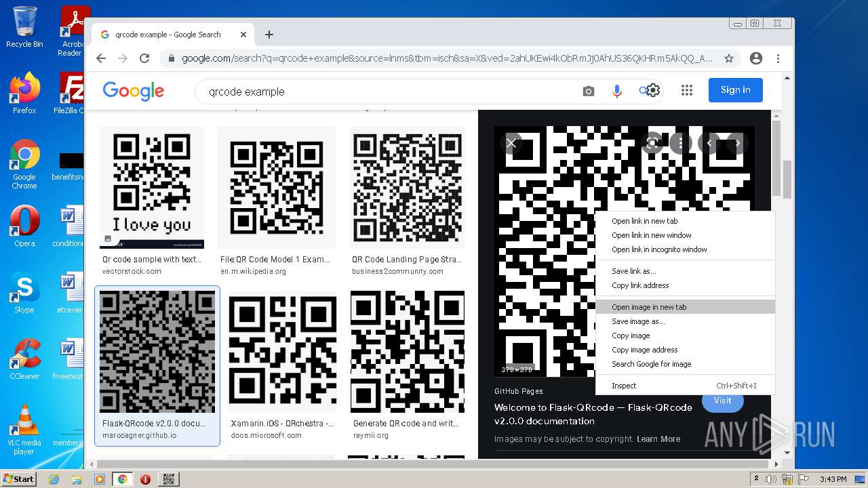
Task: Open QR Code Landing Page thumbnail
Action: pyautogui.click(x=407, y=188)
